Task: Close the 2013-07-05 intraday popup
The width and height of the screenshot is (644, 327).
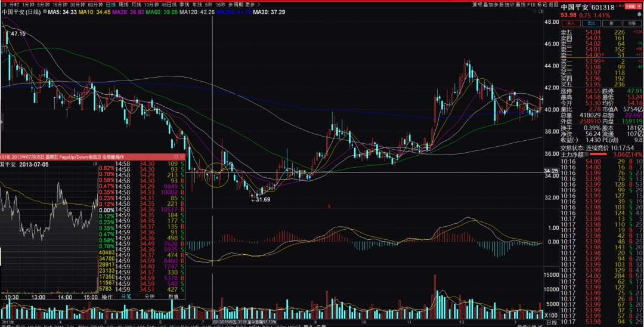Action: pyautogui.click(x=182, y=157)
